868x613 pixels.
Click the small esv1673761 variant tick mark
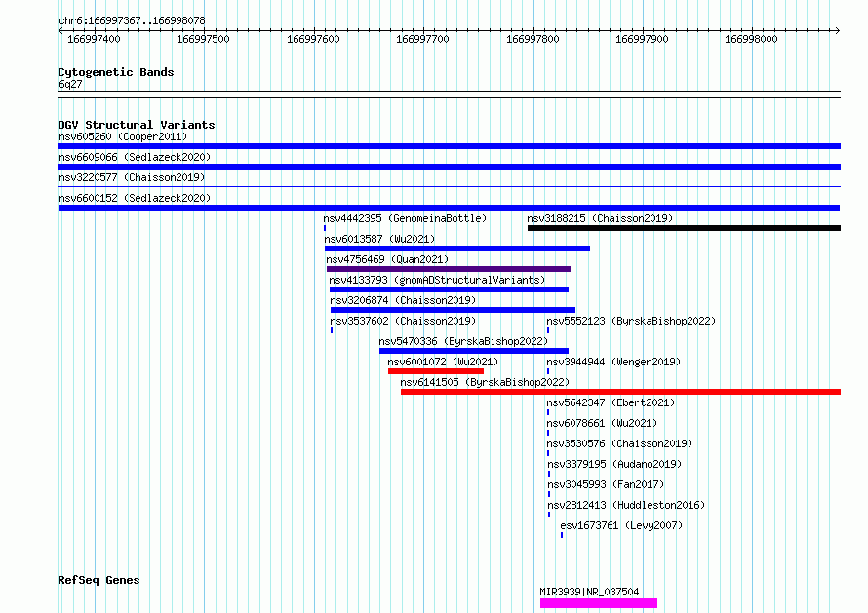(x=562, y=535)
